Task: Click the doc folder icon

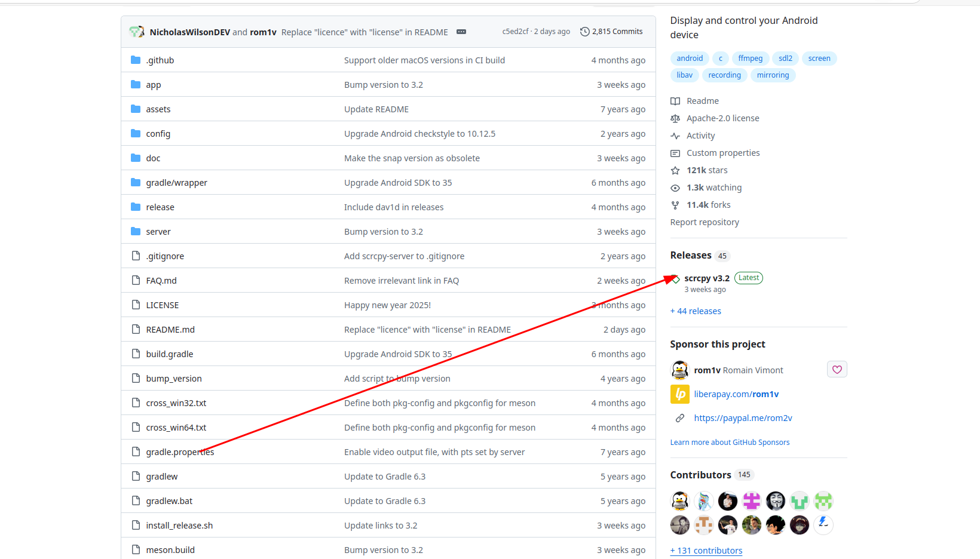Action: point(136,158)
